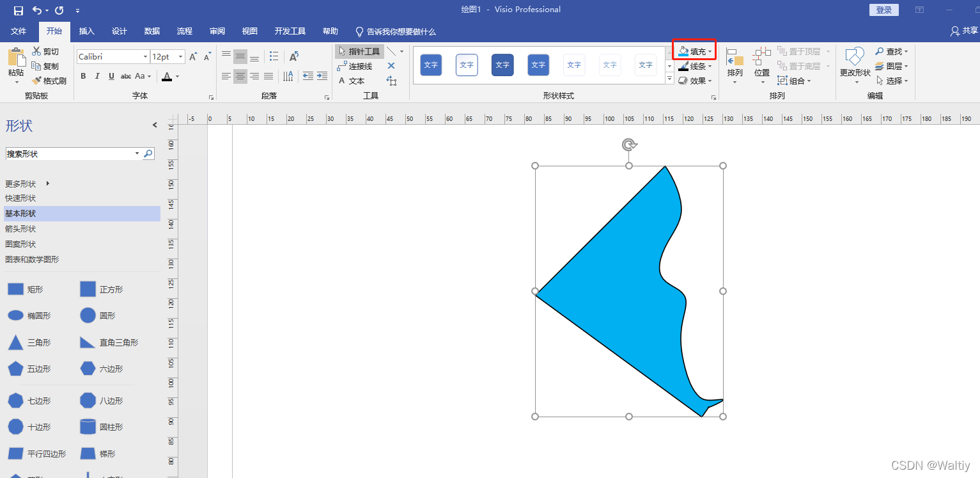This screenshot has width=980, height=478.
Task: Justify paragraph text
Action: (x=268, y=76)
